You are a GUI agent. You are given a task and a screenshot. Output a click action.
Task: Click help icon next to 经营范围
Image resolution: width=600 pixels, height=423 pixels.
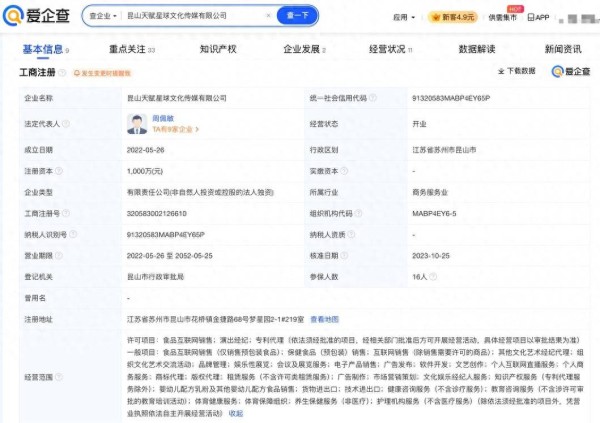(59, 377)
